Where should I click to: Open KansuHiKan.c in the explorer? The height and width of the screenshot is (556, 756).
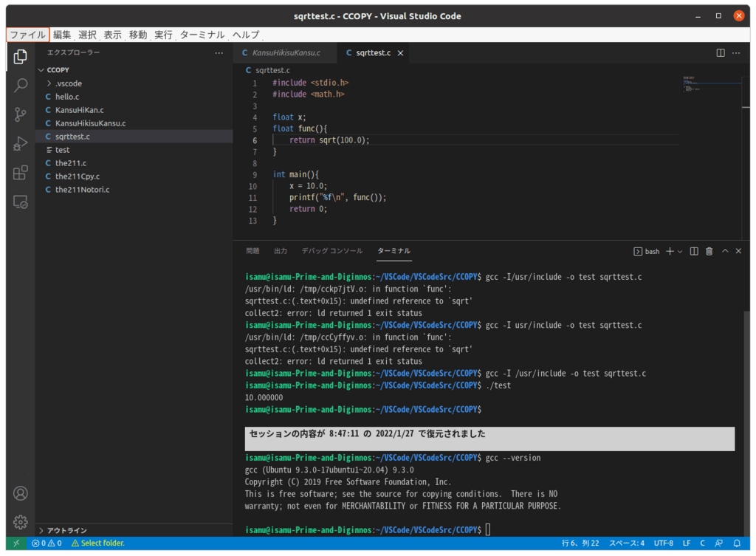click(134, 110)
